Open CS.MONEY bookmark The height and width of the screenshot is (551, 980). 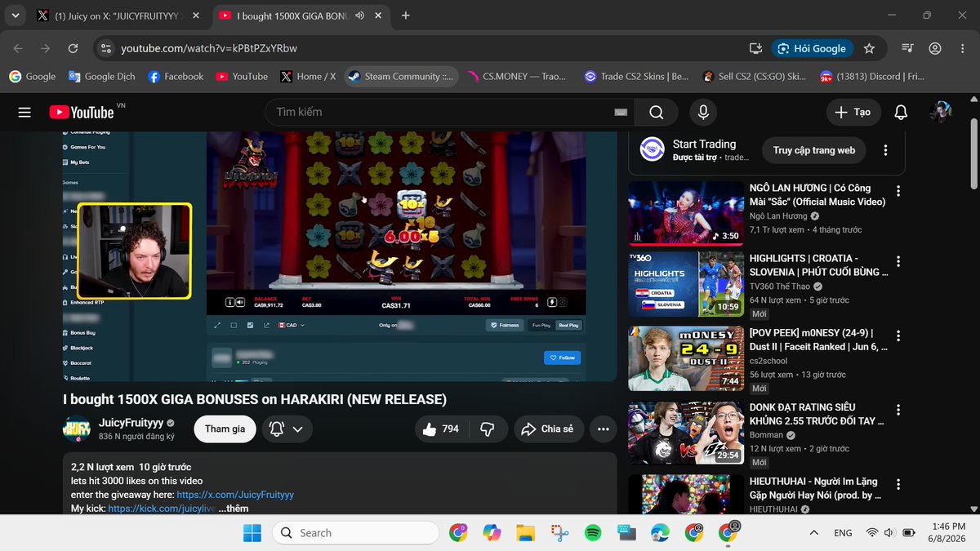pyautogui.click(x=517, y=76)
